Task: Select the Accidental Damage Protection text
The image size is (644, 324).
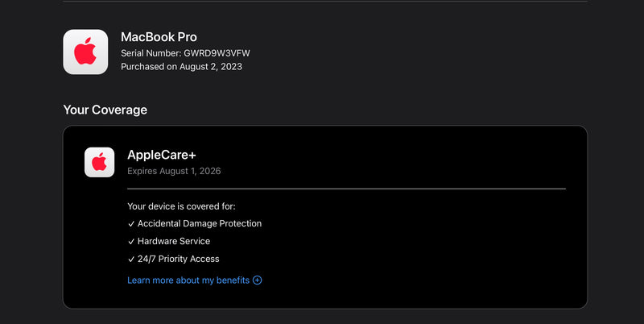Action: tap(200, 224)
